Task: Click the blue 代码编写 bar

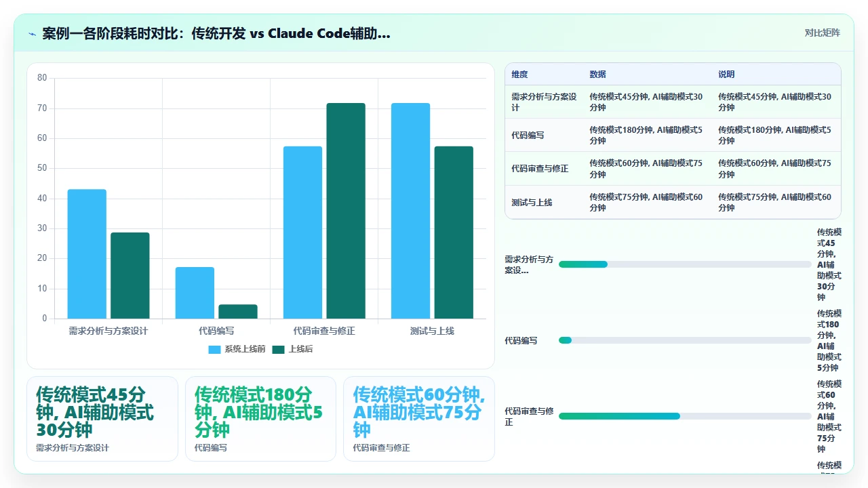Action: click(195, 293)
